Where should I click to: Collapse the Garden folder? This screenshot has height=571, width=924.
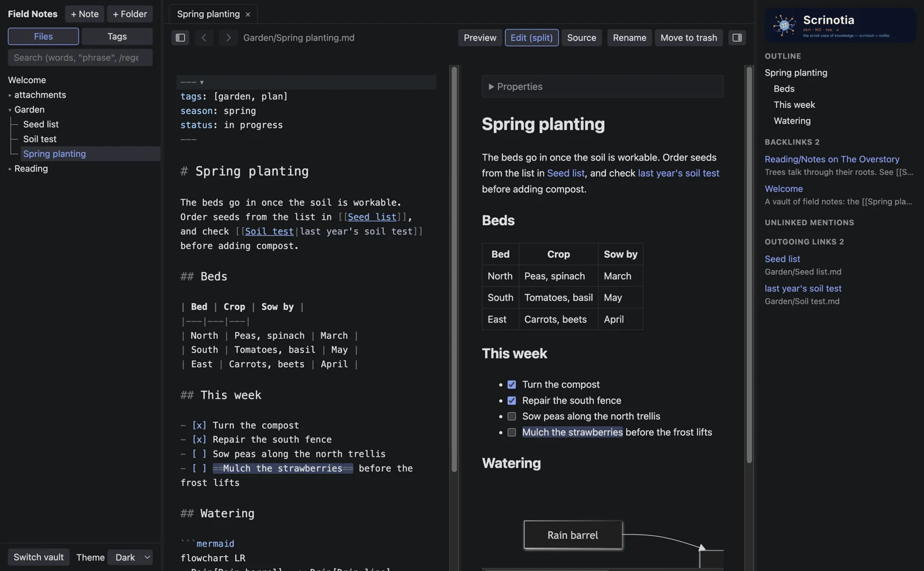[x=10, y=110]
